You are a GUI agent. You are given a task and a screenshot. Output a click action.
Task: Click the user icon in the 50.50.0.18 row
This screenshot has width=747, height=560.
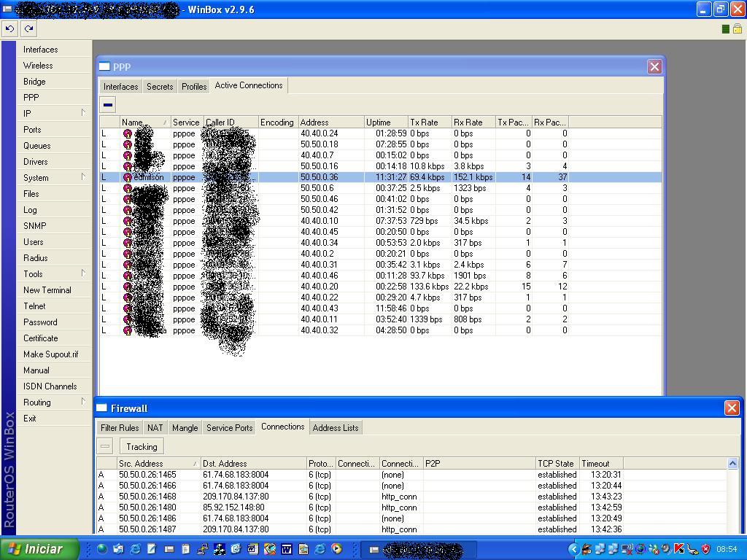(127, 145)
